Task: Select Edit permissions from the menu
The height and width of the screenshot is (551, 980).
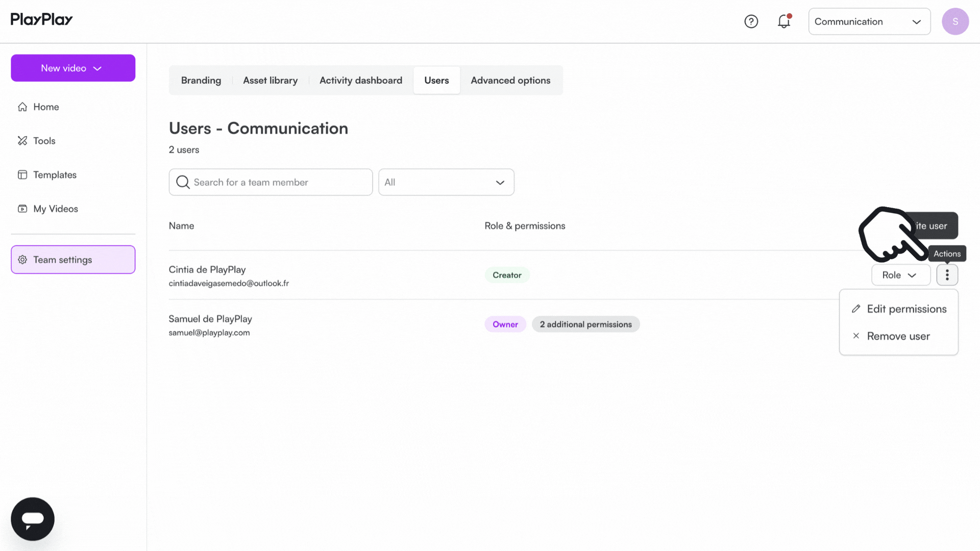Action: 906,309
